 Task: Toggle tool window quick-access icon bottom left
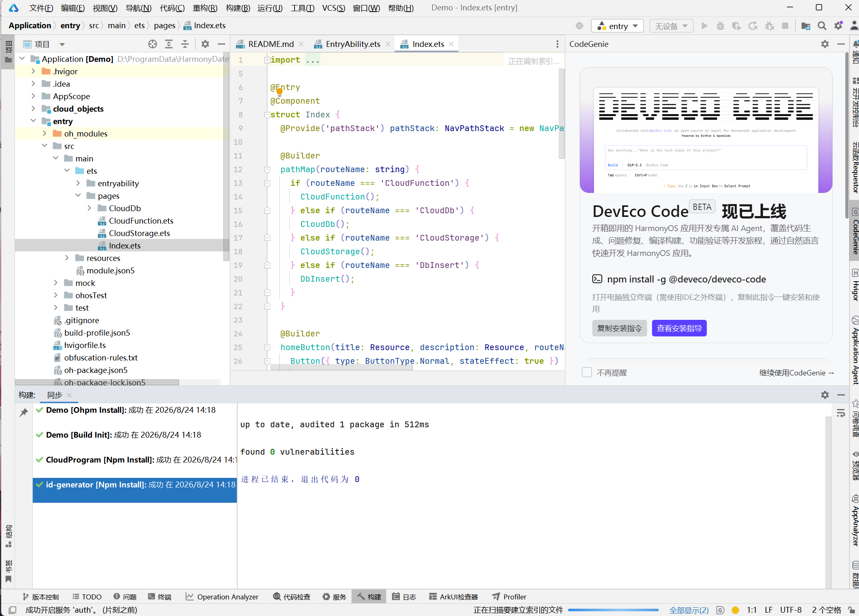coord(12,610)
